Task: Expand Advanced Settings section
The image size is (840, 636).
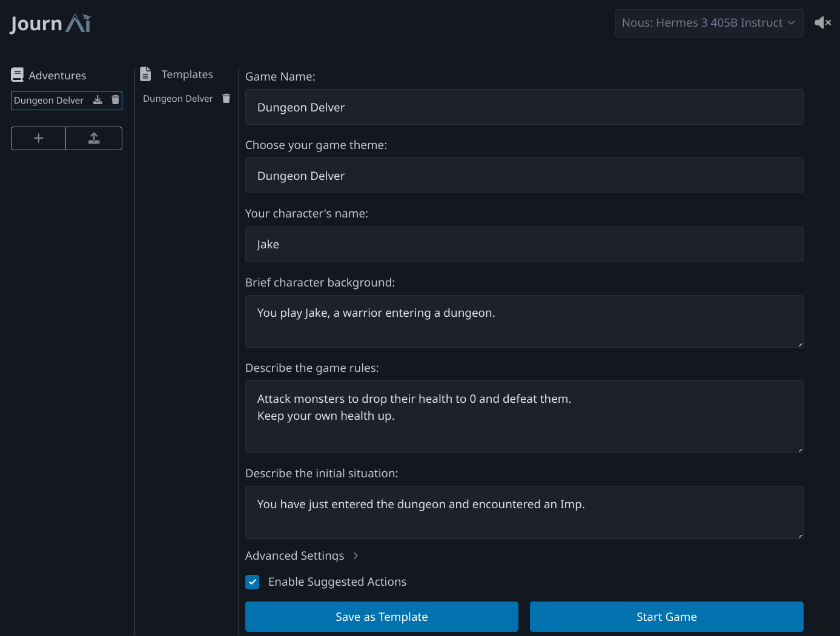Action: [x=302, y=555]
